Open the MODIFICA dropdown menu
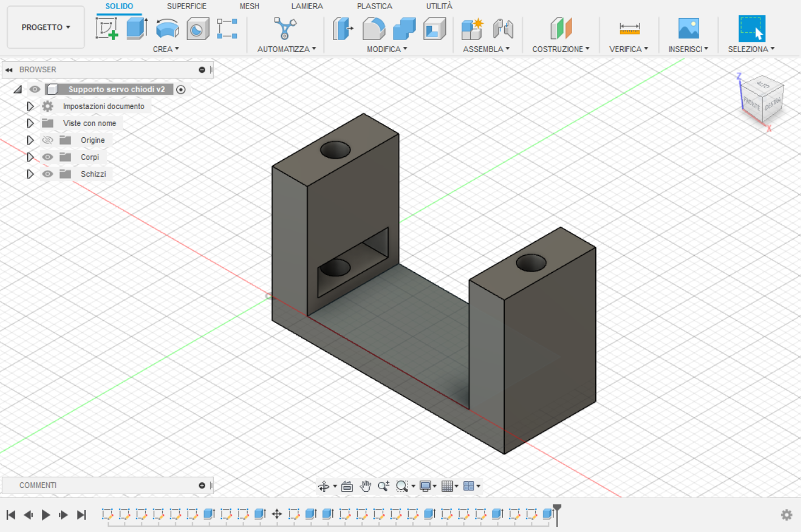Image resolution: width=801 pixels, height=532 pixels. click(387, 49)
